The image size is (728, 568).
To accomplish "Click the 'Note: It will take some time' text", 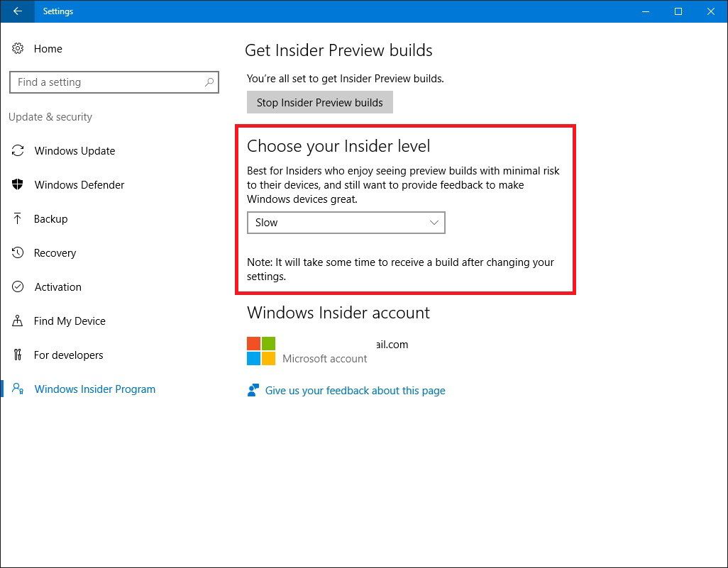I will tap(400, 269).
